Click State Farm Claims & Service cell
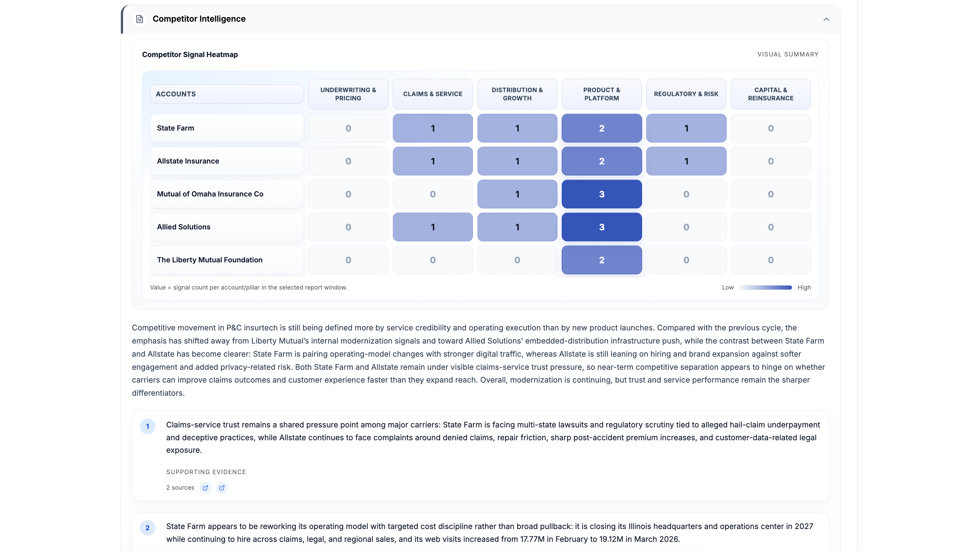This screenshot has width=980, height=551. (433, 128)
